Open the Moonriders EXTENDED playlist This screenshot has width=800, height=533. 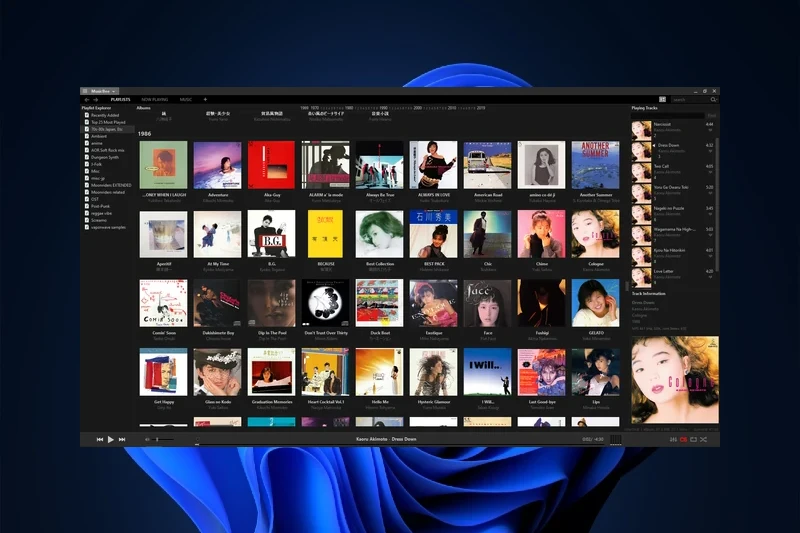[111, 185]
